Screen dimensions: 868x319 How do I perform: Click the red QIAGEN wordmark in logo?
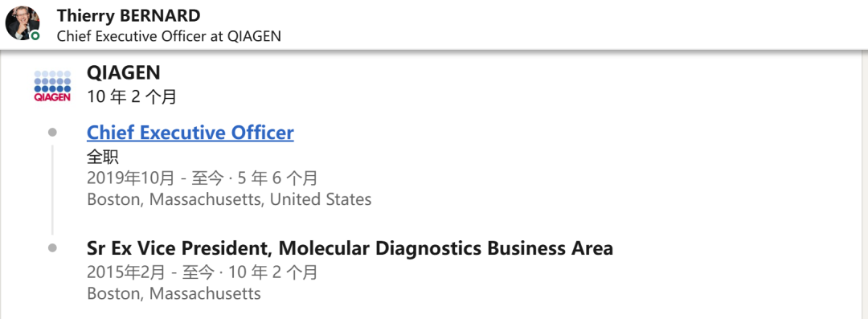pos(52,97)
